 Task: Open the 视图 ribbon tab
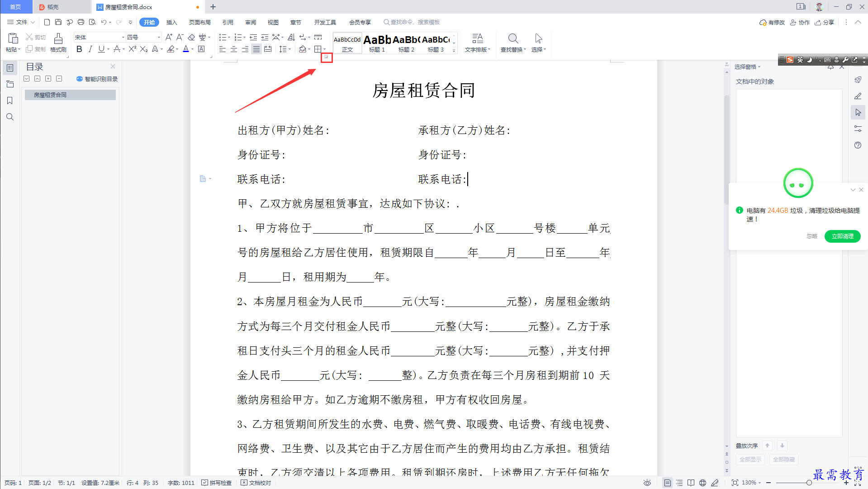point(273,22)
